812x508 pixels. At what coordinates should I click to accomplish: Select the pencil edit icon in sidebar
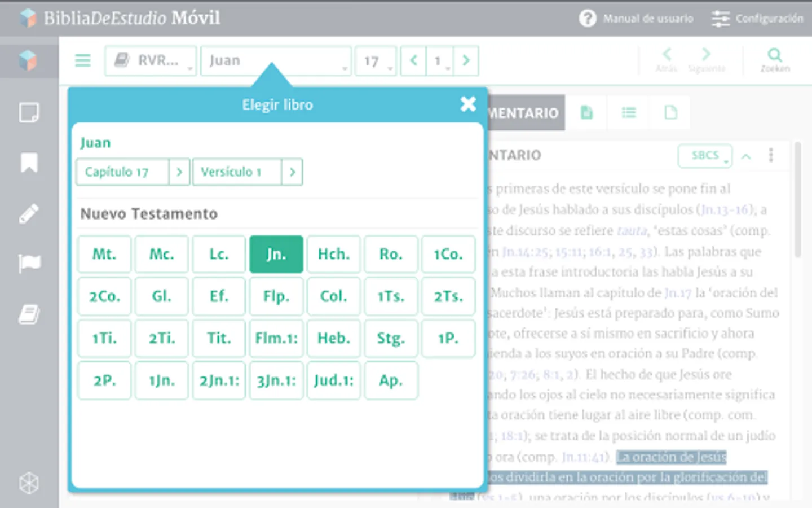pos(29,213)
